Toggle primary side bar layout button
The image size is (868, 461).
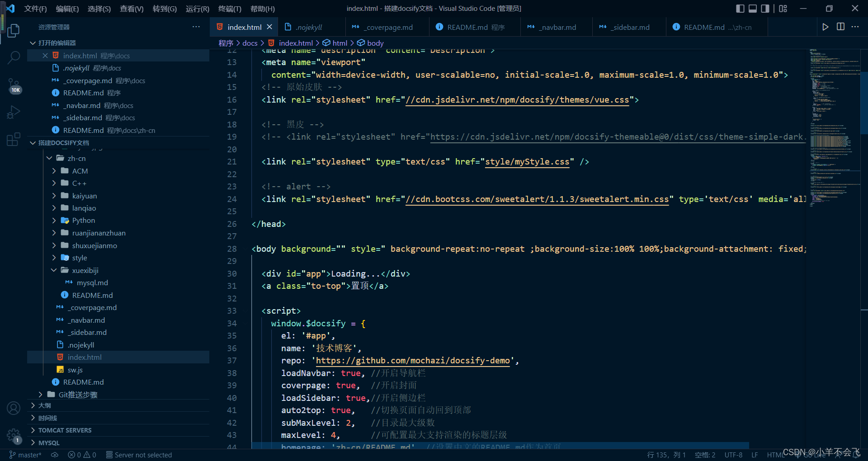pyautogui.click(x=740, y=9)
